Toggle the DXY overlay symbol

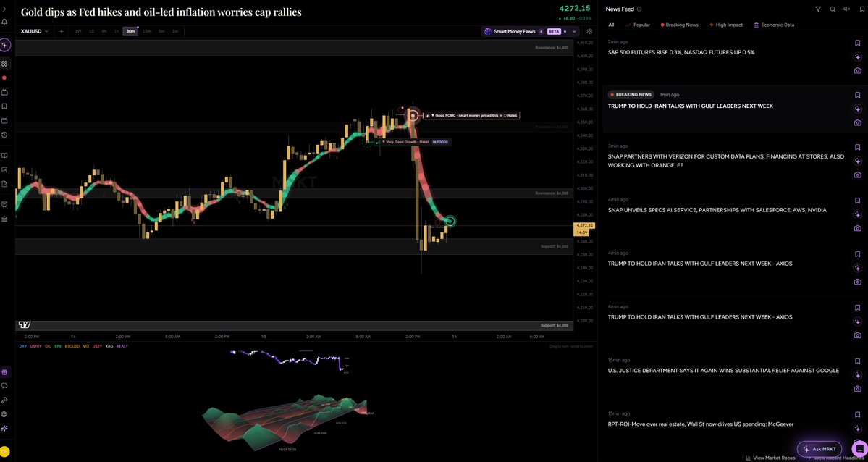(22, 346)
